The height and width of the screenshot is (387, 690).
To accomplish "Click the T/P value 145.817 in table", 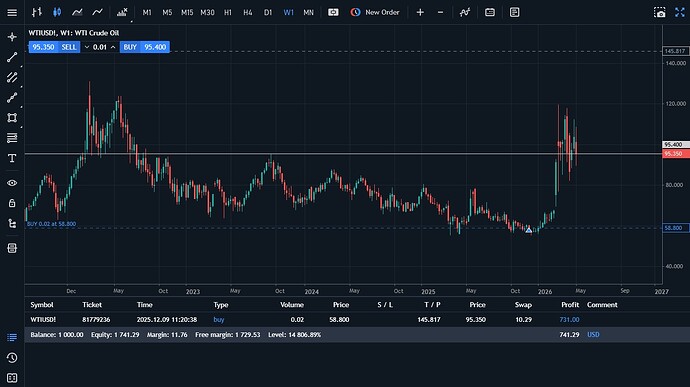I will point(429,320).
